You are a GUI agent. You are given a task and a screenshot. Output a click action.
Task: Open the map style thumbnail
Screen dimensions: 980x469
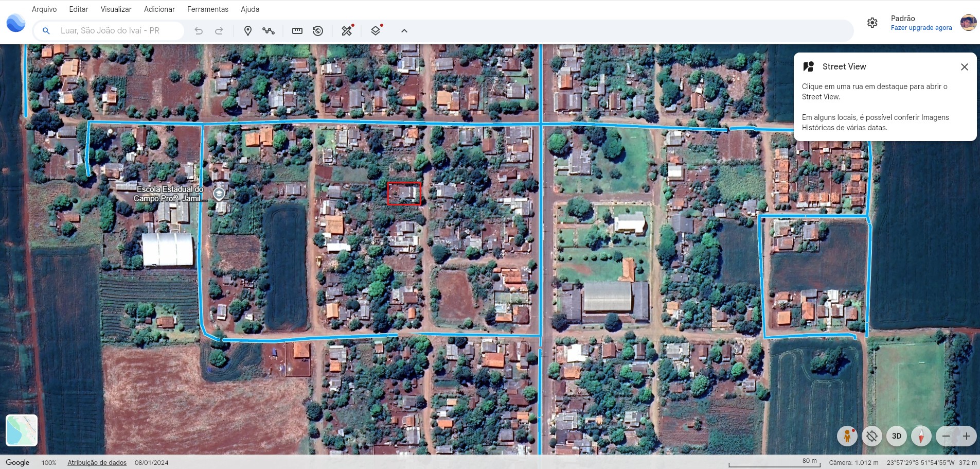tap(22, 430)
